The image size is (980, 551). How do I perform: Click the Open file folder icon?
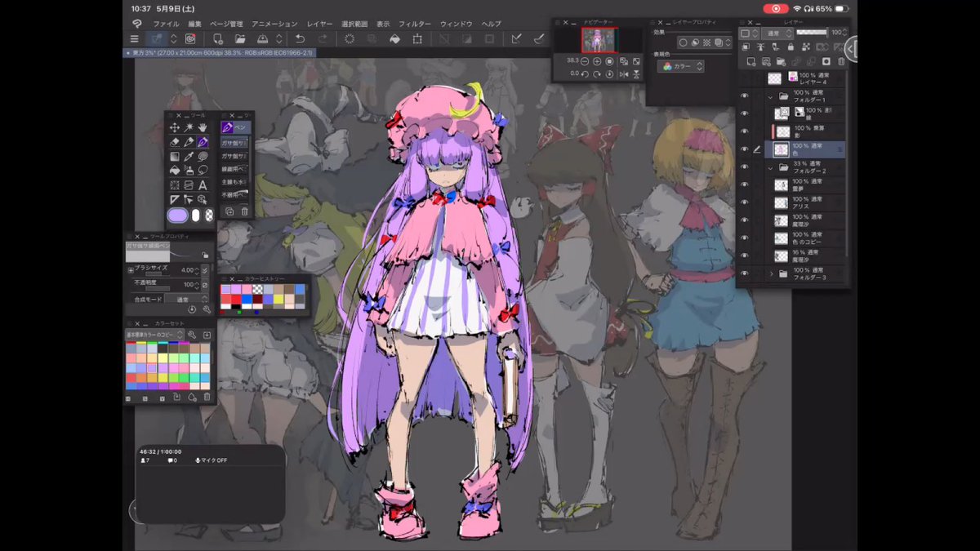(x=240, y=38)
